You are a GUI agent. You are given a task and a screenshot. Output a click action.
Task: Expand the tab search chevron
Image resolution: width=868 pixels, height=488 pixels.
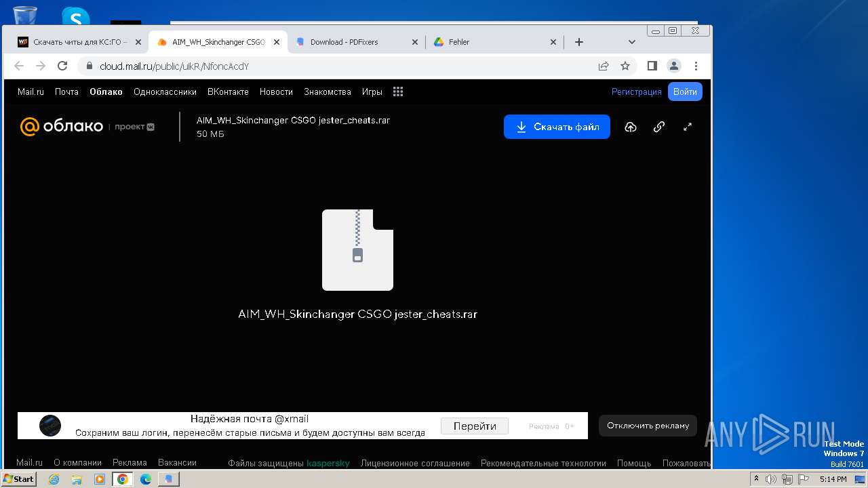(x=632, y=42)
